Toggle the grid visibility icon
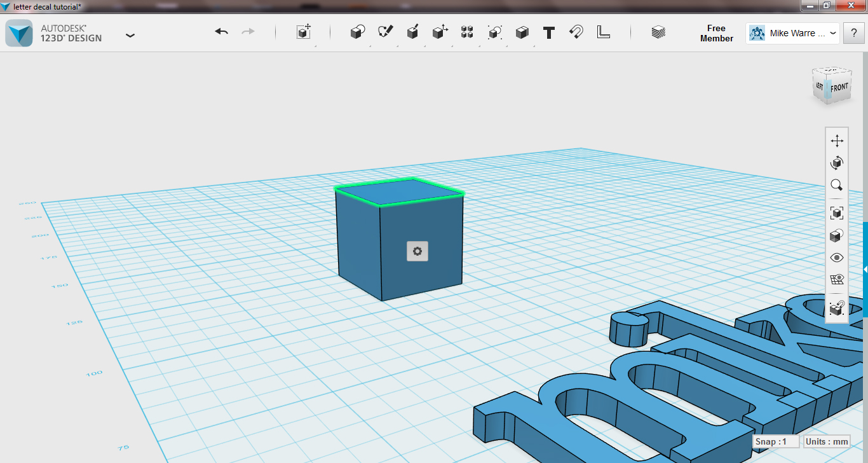This screenshot has height=463, width=868. click(837, 280)
